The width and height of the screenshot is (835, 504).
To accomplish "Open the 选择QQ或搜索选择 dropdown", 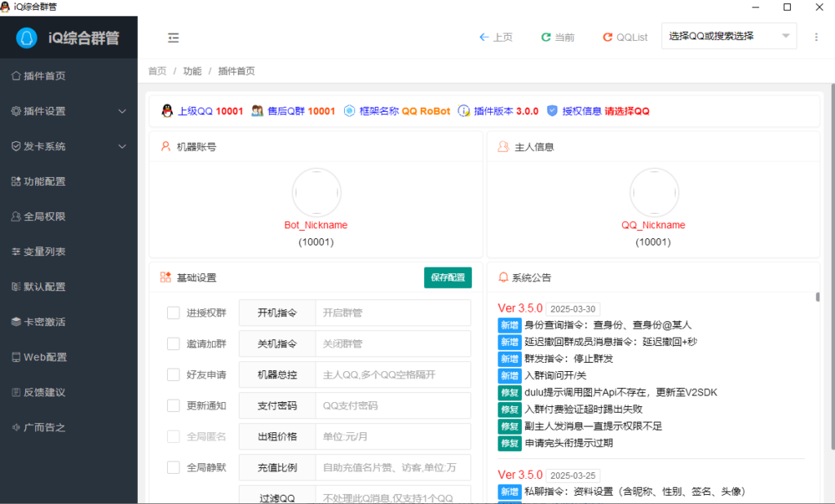I will point(728,36).
